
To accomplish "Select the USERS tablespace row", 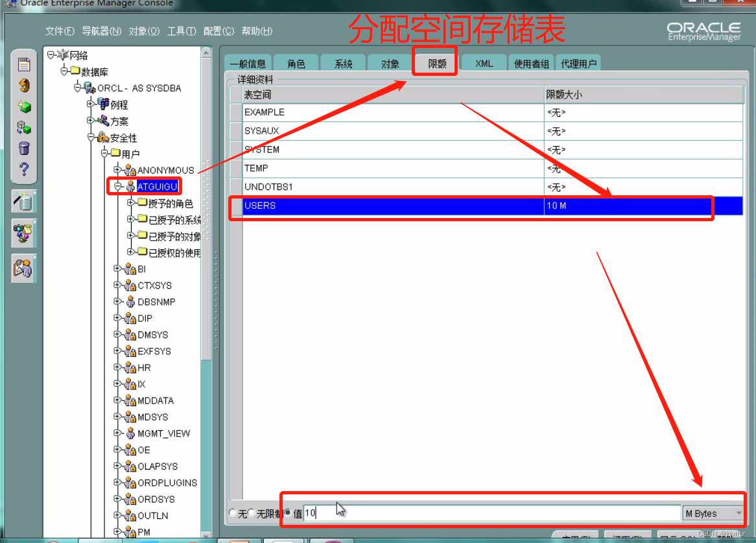I will 486,206.
